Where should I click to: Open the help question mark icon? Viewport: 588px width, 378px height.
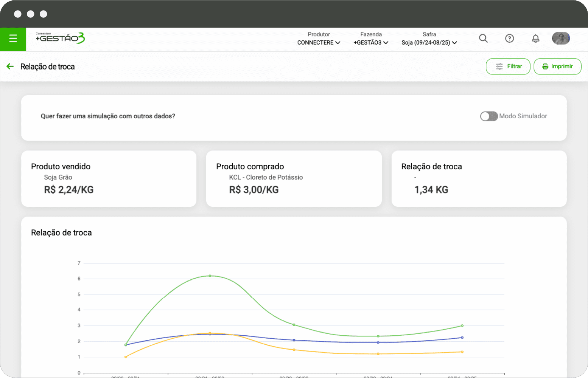point(509,39)
